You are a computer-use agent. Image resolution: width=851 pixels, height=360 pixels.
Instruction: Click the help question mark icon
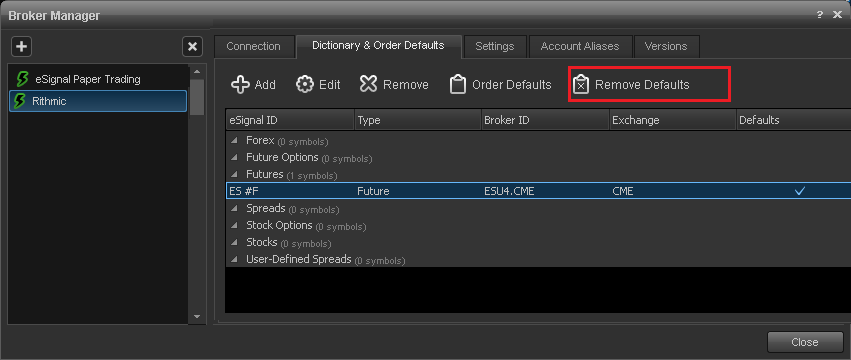[x=820, y=15]
